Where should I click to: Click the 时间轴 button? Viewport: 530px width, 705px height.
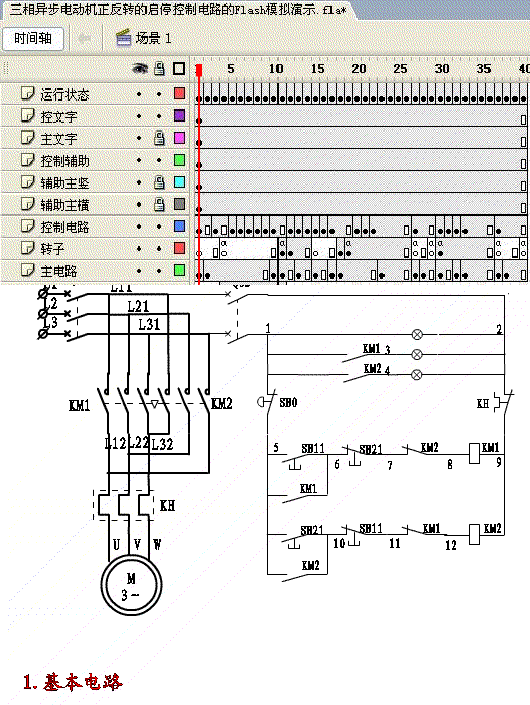click(33, 38)
